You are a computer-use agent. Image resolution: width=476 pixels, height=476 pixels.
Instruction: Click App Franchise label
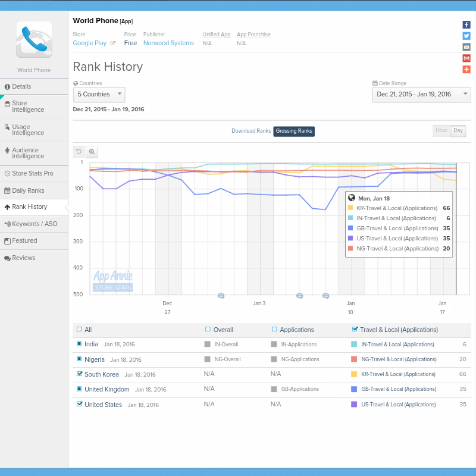point(254,35)
